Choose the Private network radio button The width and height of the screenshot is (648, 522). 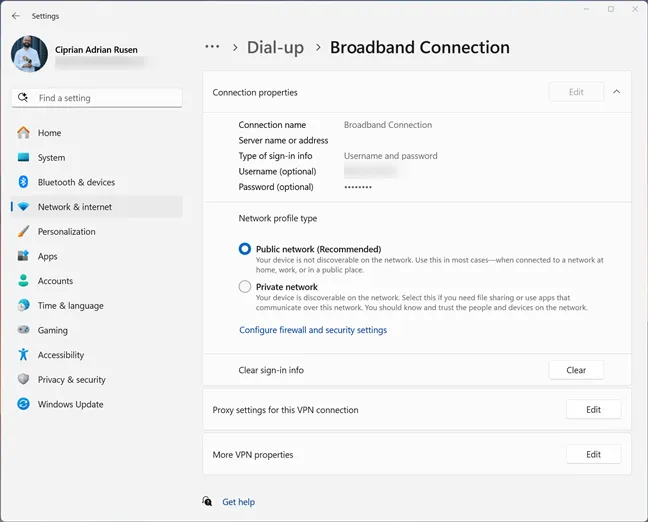click(x=245, y=286)
